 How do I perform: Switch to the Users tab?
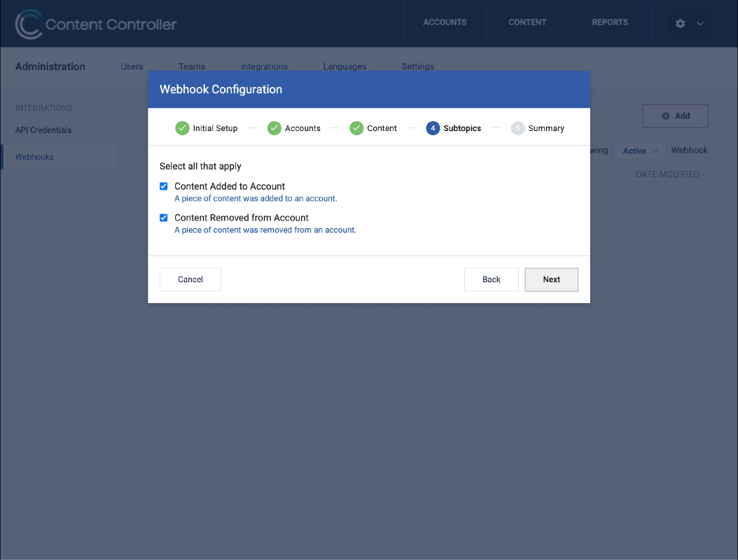point(132,66)
